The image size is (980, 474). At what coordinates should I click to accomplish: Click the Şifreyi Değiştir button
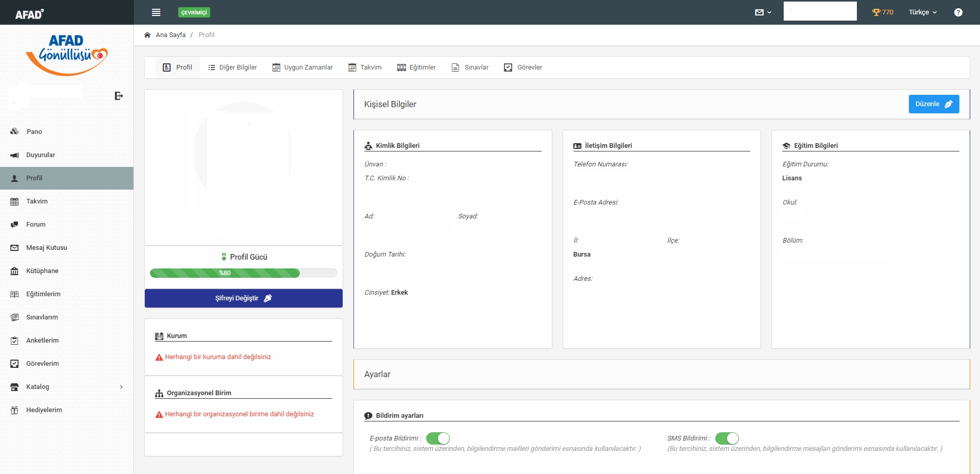click(244, 298)
